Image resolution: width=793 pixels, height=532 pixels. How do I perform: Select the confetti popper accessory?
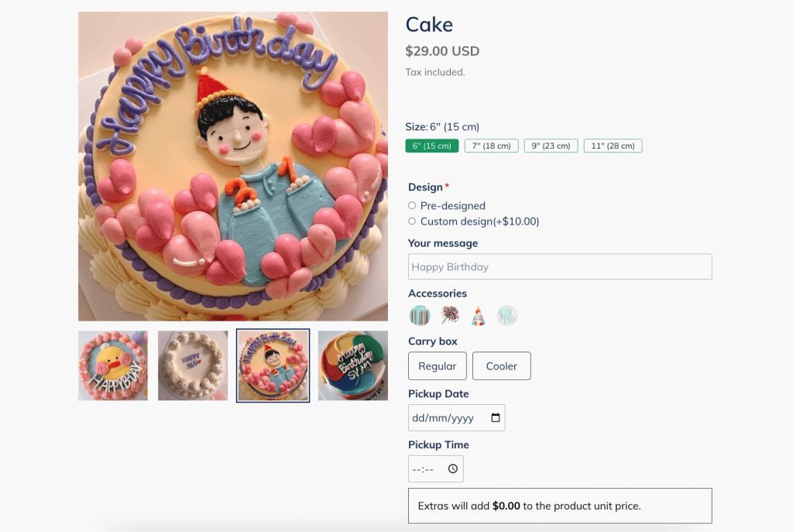[x=449, y=315]
